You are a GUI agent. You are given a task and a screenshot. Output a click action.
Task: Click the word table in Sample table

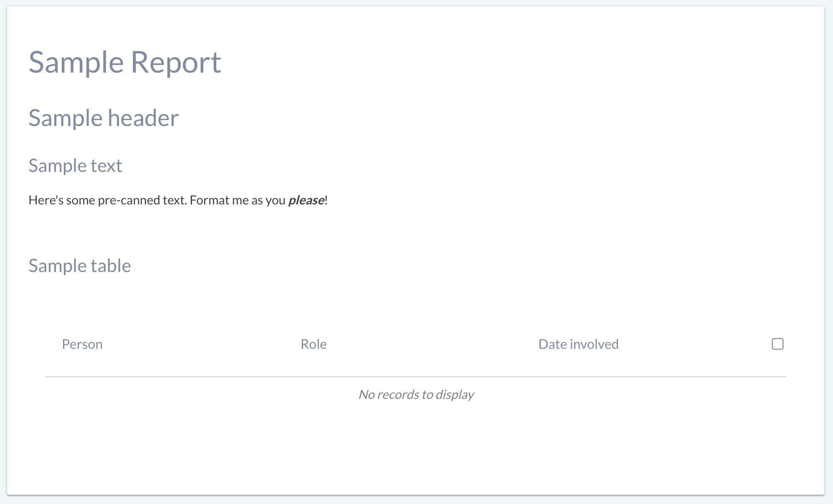tap(111, 266)
